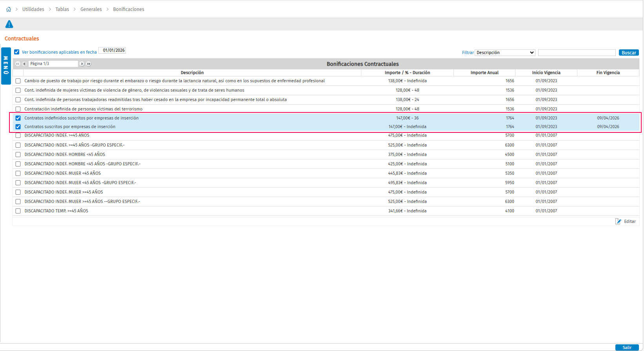Check the 'DISCAPACITADO TEMP. >=45 AÑOS' row
The height and width of the screenshot is (351, 644).
coord(18,211)
